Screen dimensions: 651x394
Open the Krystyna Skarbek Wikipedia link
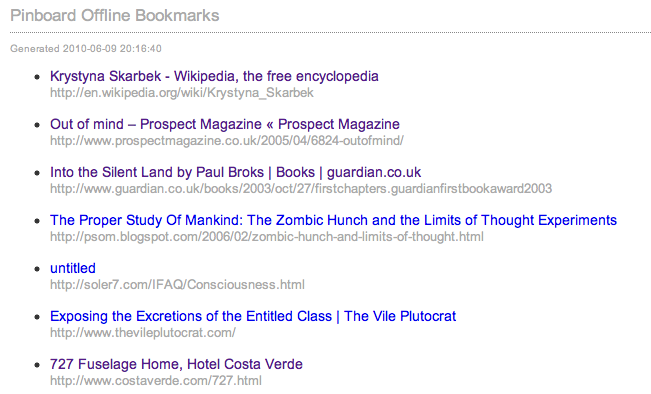tap(214, 76)
